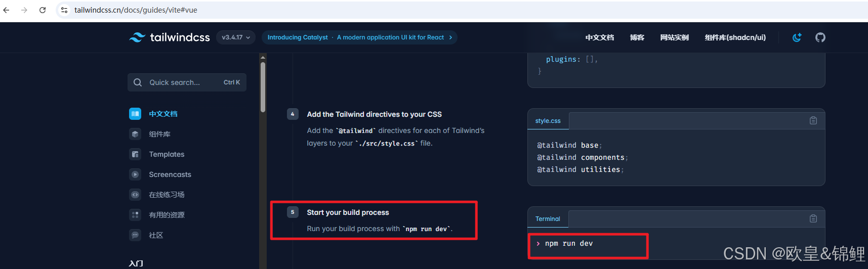This screenshot has width=868, height=269.
Task: Select the style.css tab
Action: (548, 121)
